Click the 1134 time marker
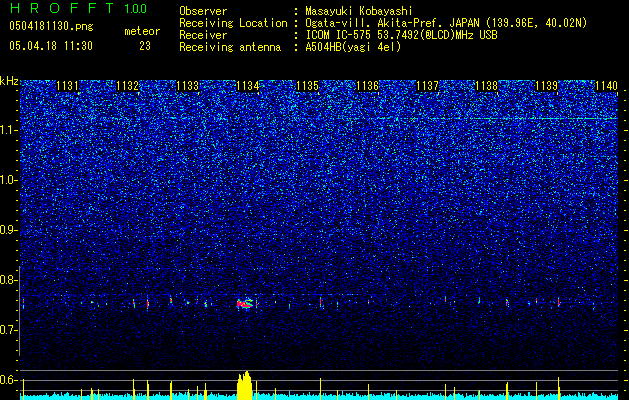The image size is (629, 400). pyautogui.click(x=248, y=86)
